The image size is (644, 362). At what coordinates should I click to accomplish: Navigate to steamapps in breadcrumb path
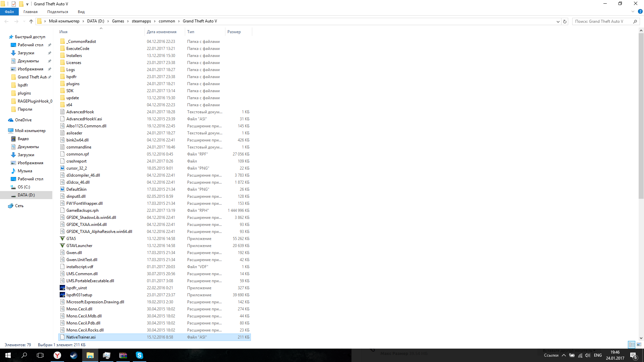[141, 21]
